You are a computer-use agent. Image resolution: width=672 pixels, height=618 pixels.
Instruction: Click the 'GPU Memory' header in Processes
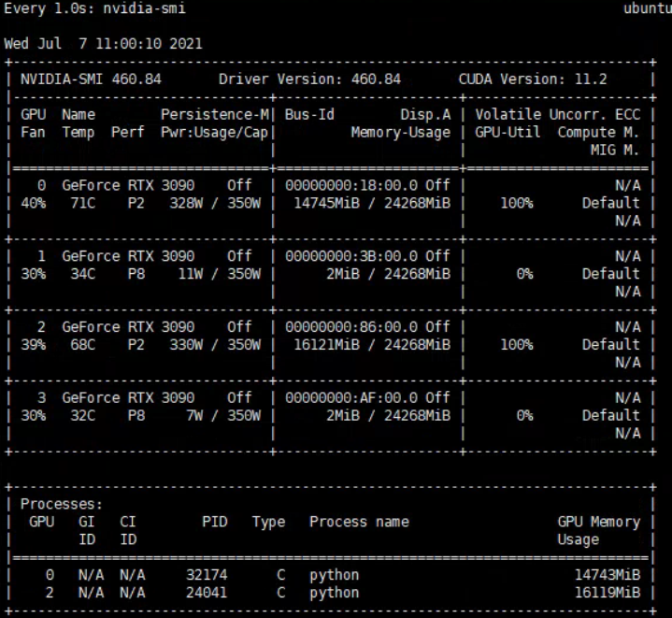pos(599,522)
